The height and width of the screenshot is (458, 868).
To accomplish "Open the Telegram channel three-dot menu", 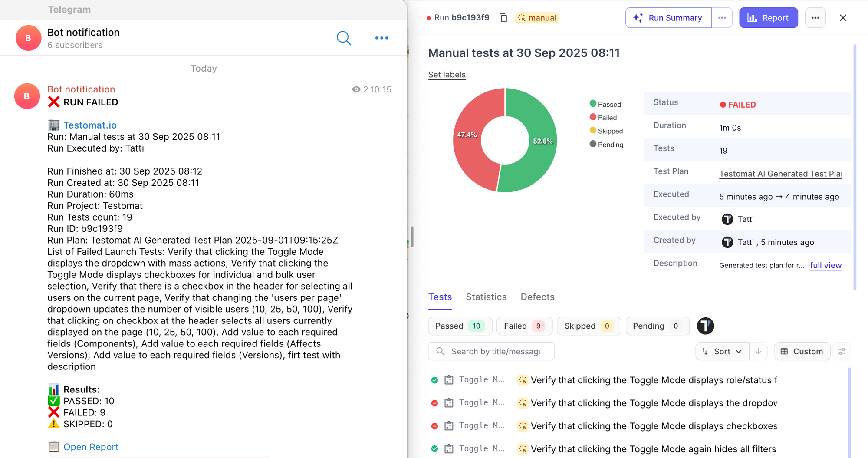I will click(381, 38).
